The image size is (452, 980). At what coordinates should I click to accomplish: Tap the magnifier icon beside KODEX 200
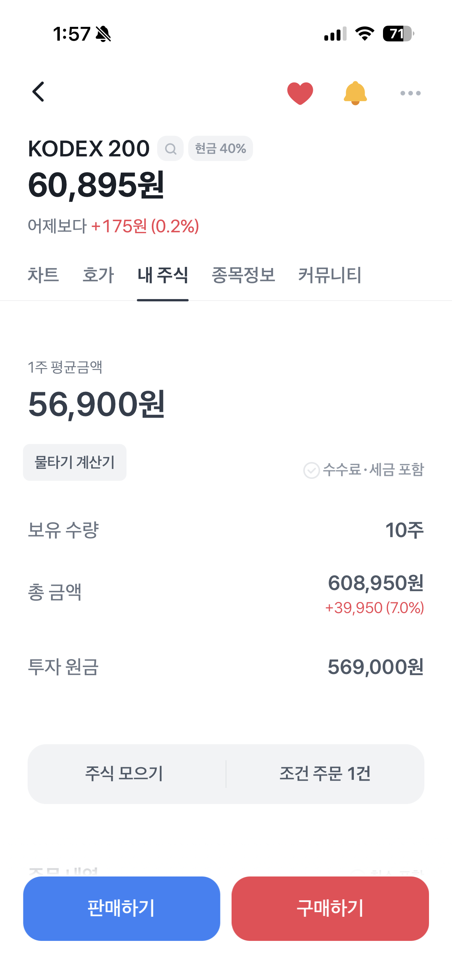pos(171,149)
